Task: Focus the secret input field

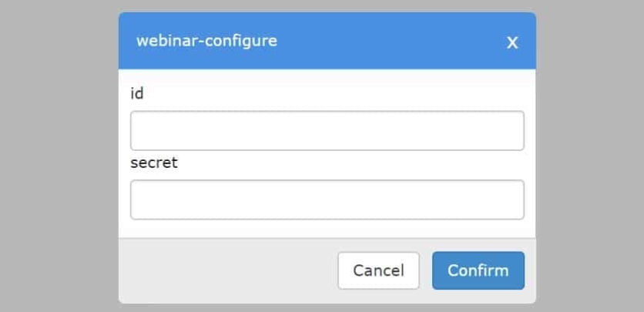Action: pos(327,200)
